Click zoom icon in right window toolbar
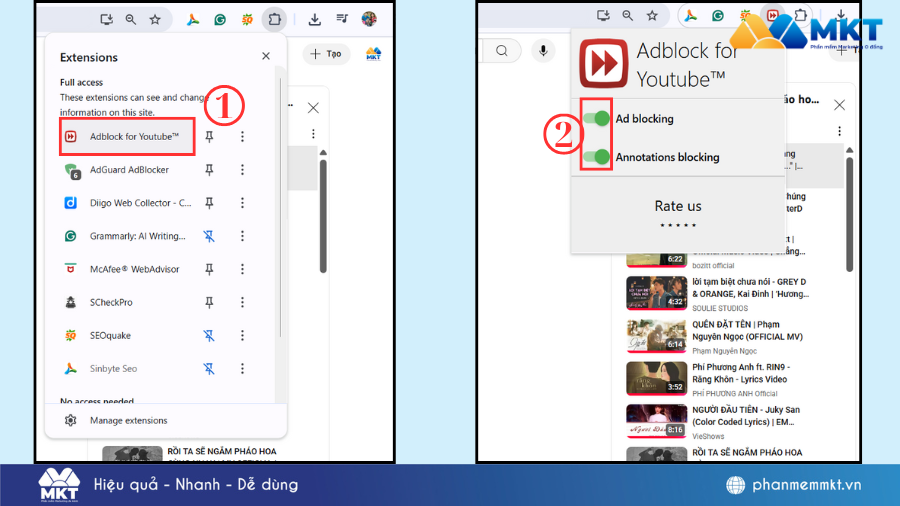900x506 pixels. click(x=627, y=16)
